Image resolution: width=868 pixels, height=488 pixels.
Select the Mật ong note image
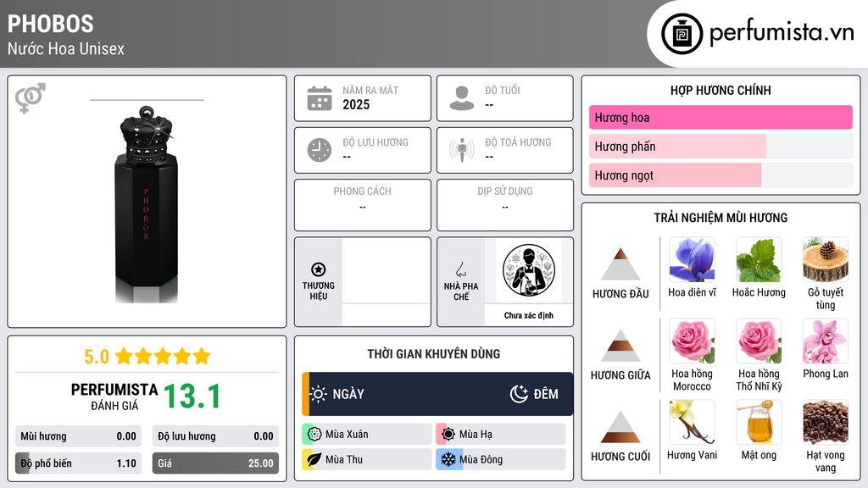pos(759,423)
